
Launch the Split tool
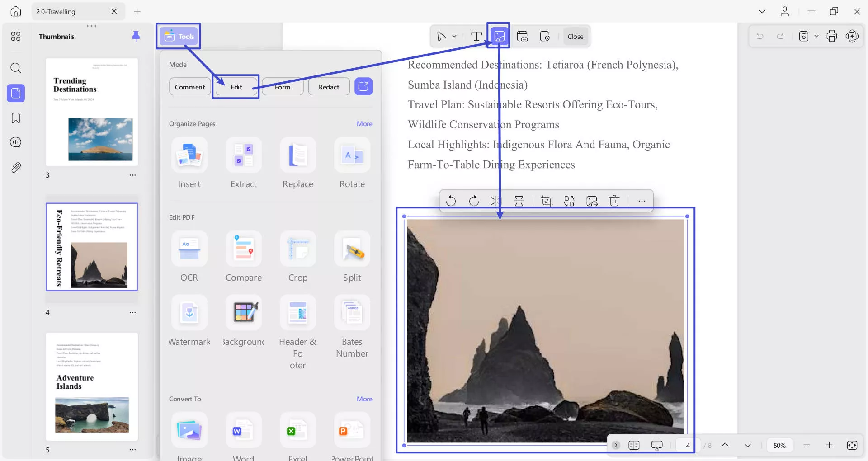(352, 257)
